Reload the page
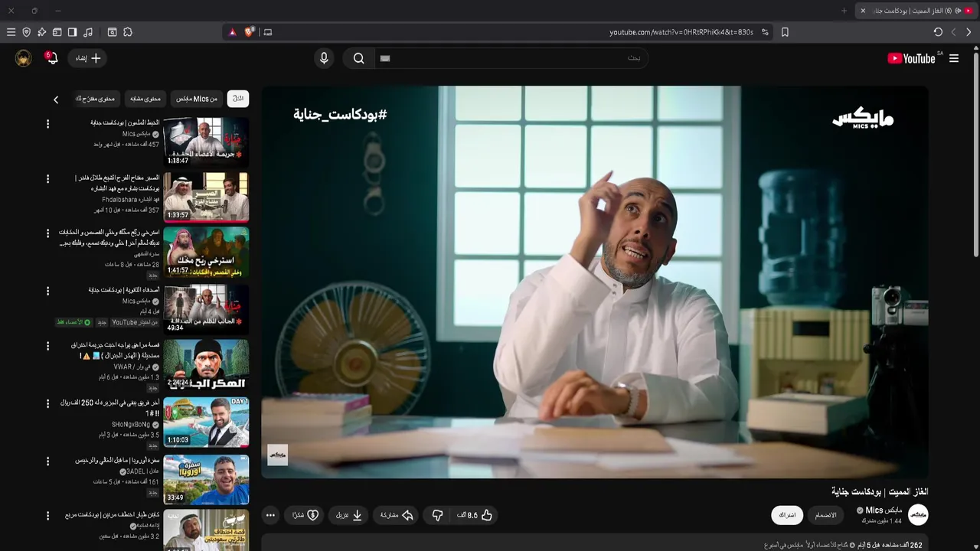Screen dimensions: 980x551 coord(938,32)
